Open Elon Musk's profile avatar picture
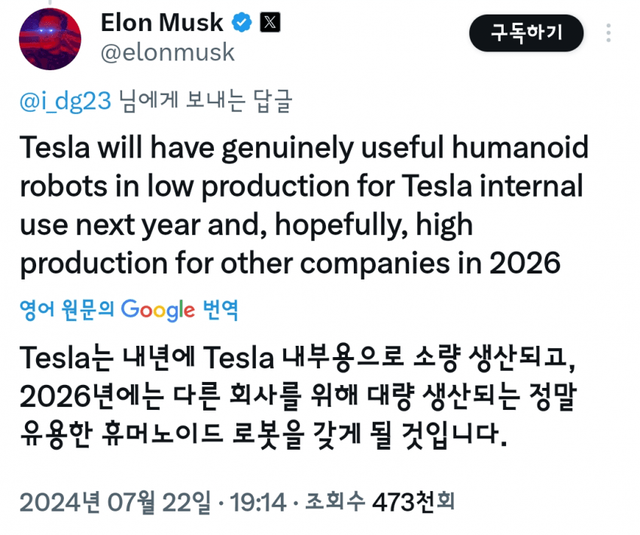This screenshot has width=640, height=535. (x=50, y=36)
